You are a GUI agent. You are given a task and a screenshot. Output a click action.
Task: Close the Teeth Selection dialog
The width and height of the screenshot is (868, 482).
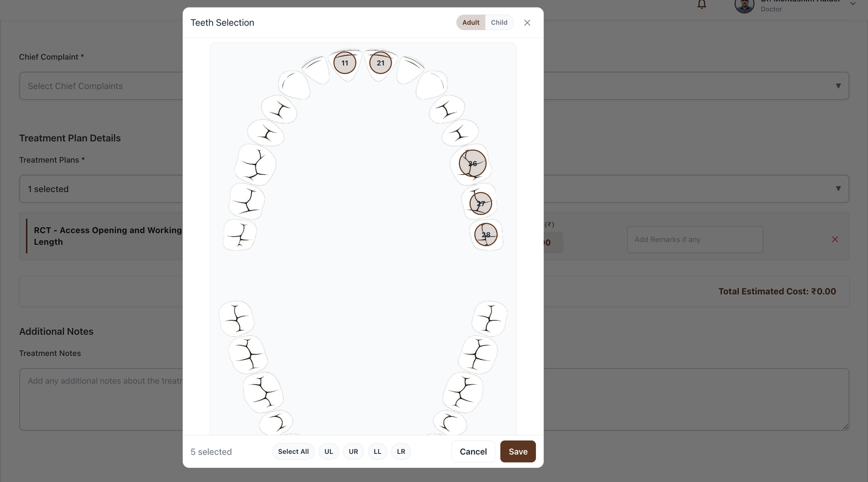tap(527, 23)
